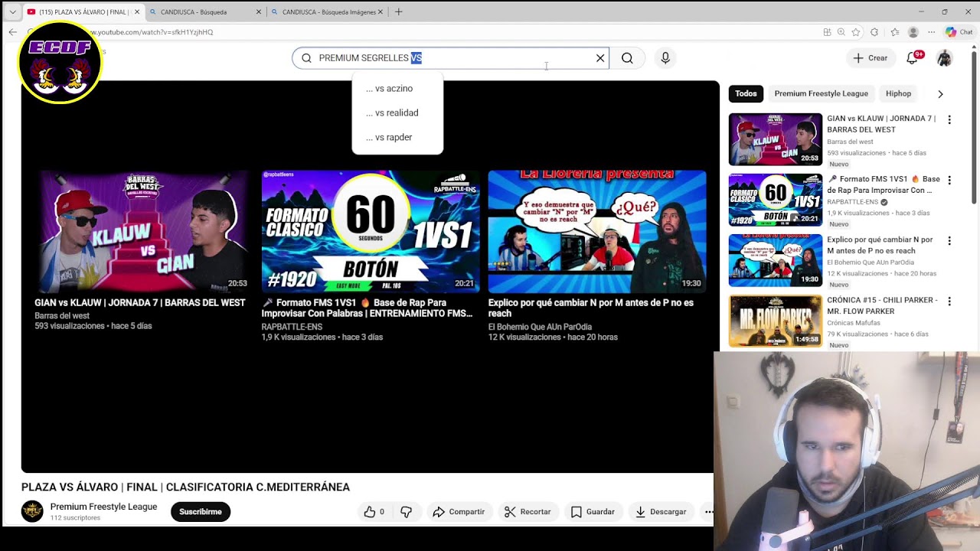Select the Hiphop filter chip
Viewport: 980px width, 551px height.
tap(898, 93)
